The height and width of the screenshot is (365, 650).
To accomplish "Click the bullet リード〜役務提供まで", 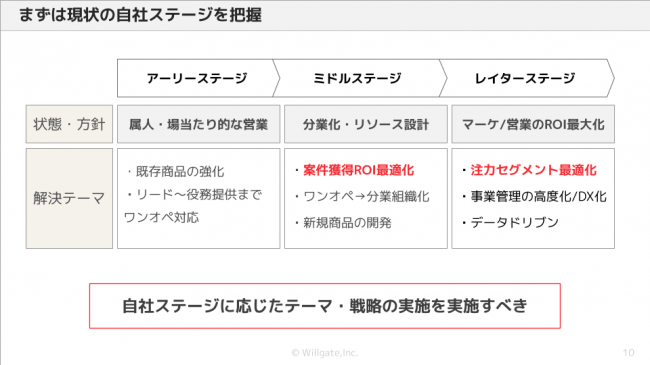I will (194, 194).
